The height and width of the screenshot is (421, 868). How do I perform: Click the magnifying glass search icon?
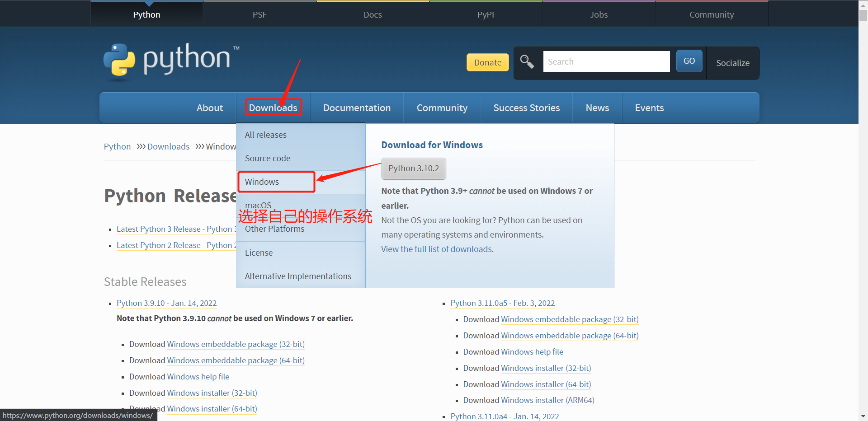point(527,61)
